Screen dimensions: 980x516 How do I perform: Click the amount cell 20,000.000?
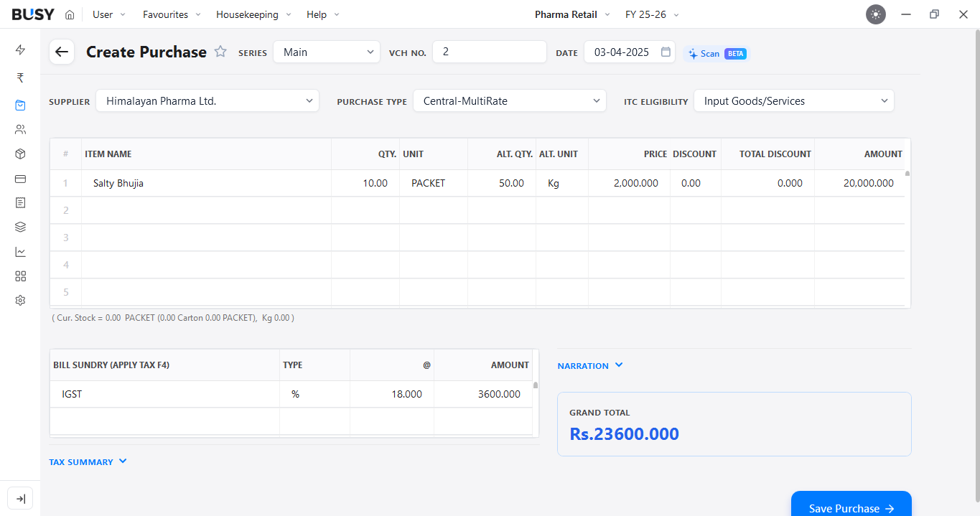[859, 183]
